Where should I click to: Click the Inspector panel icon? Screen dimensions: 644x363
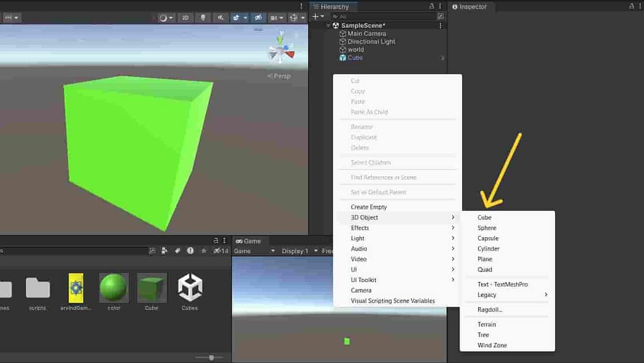tap(455, 7)
